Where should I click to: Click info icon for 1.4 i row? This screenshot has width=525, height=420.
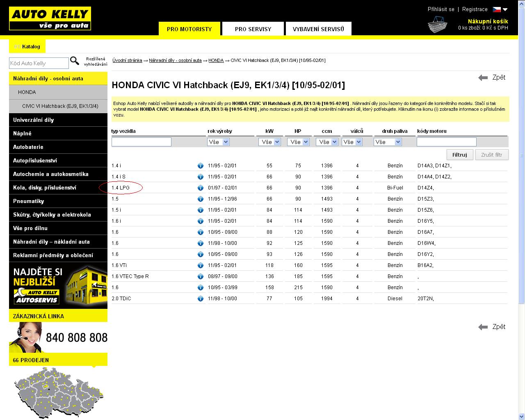point(201,166)
